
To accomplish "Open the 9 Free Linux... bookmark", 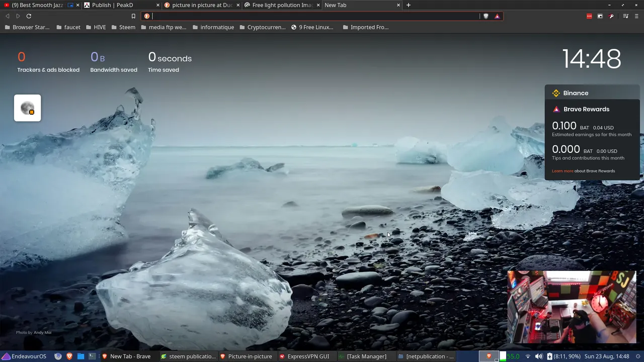I will click(x=312, y=27).
